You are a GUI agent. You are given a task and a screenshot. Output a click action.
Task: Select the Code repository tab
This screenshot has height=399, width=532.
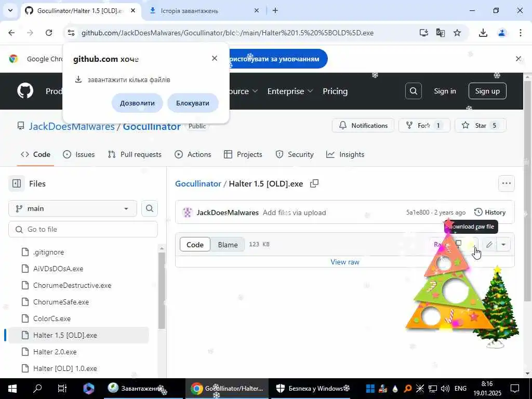click(36, 154)
